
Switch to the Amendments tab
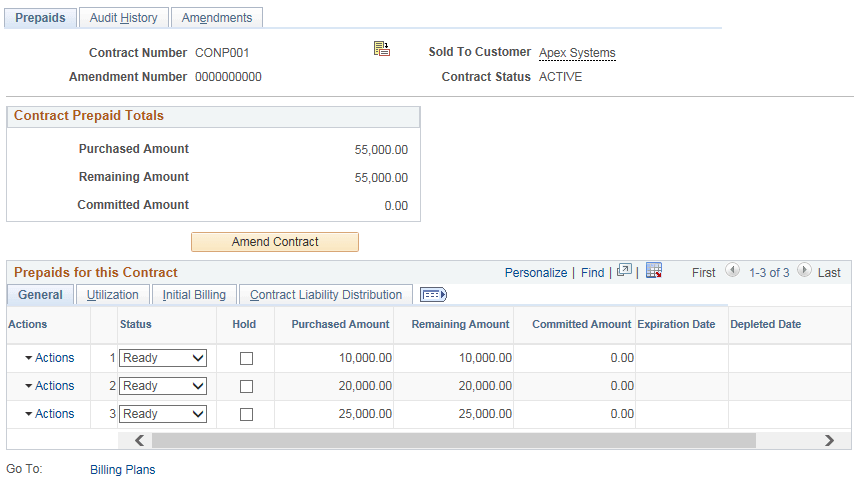pyautogui.click(x=217, y=18)
